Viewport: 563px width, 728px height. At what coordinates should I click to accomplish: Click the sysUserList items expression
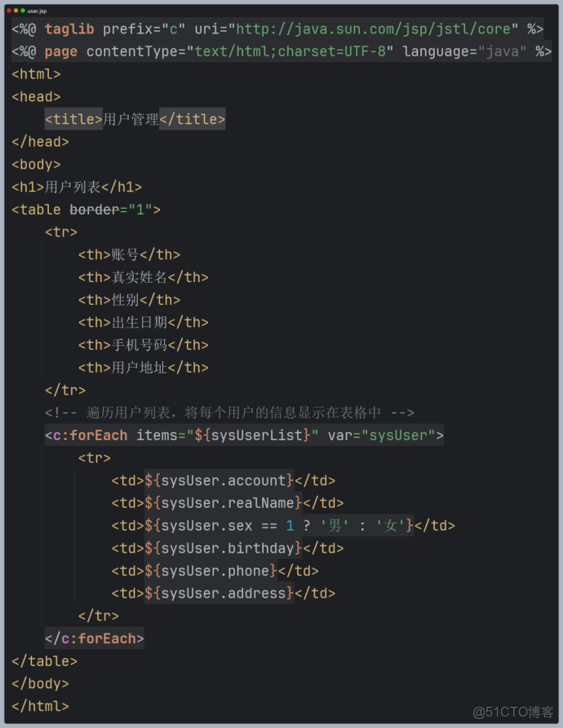(253, 435)
